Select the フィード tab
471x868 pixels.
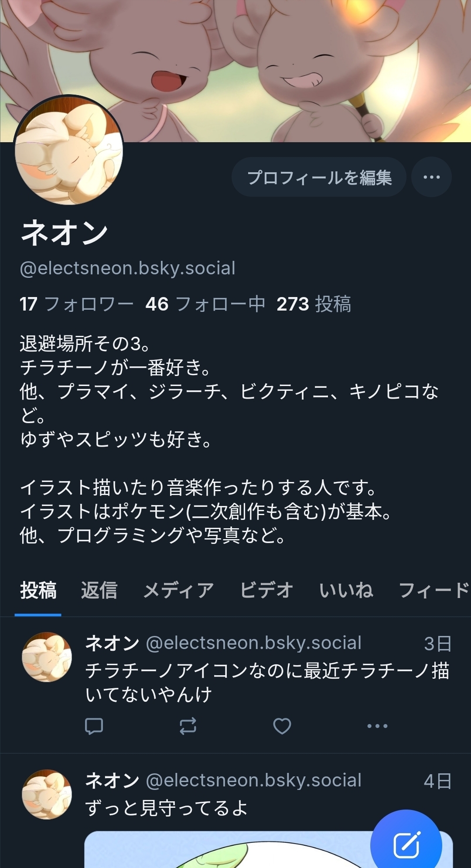click(x=433, y=591)
